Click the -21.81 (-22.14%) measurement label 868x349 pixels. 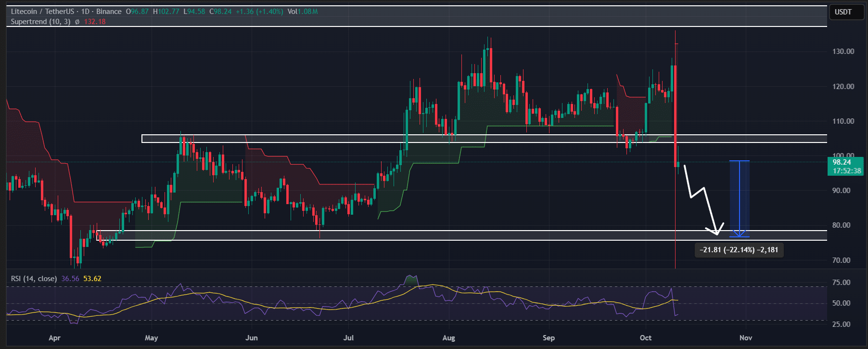click(x=739, y=250)
